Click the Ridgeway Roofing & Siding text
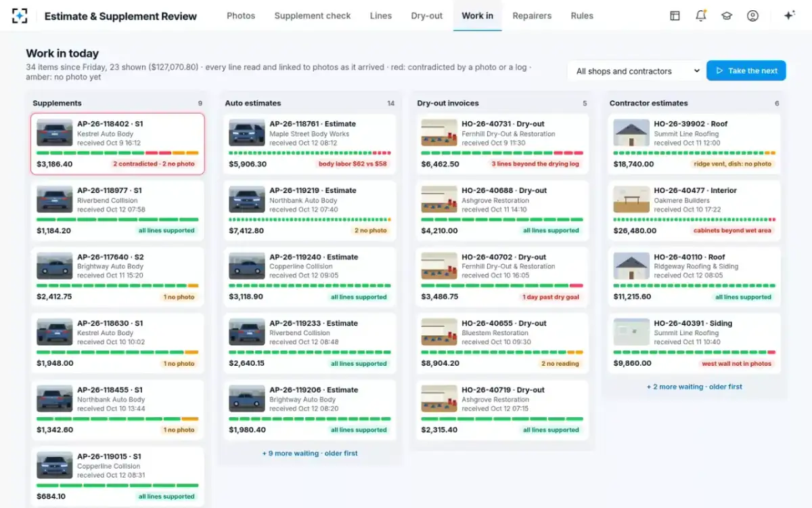Viewport: 812px width, 508px height. click(x=696, y=267)
